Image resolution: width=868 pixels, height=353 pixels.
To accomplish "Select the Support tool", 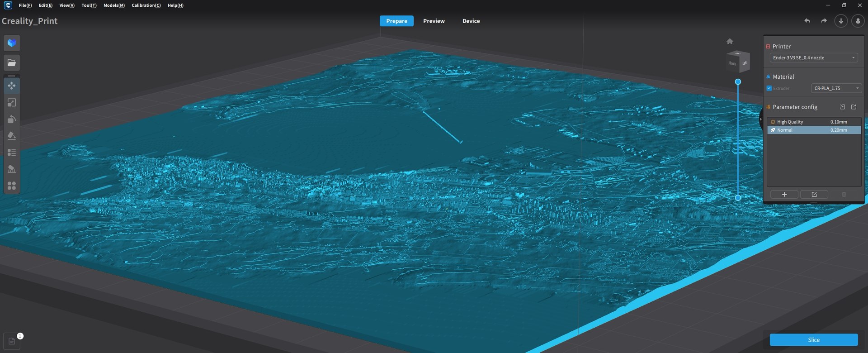I will click(12, 169).
